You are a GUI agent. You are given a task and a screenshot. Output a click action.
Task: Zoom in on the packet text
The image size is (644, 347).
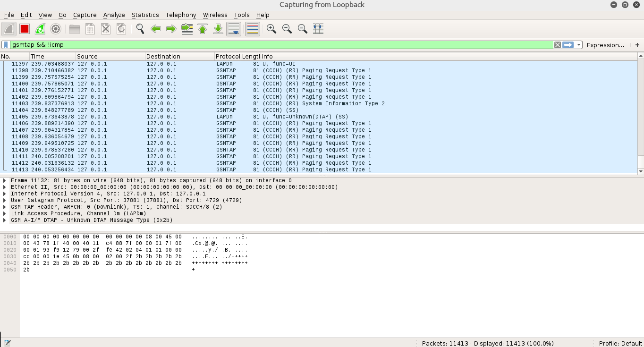tap(271, 29)
